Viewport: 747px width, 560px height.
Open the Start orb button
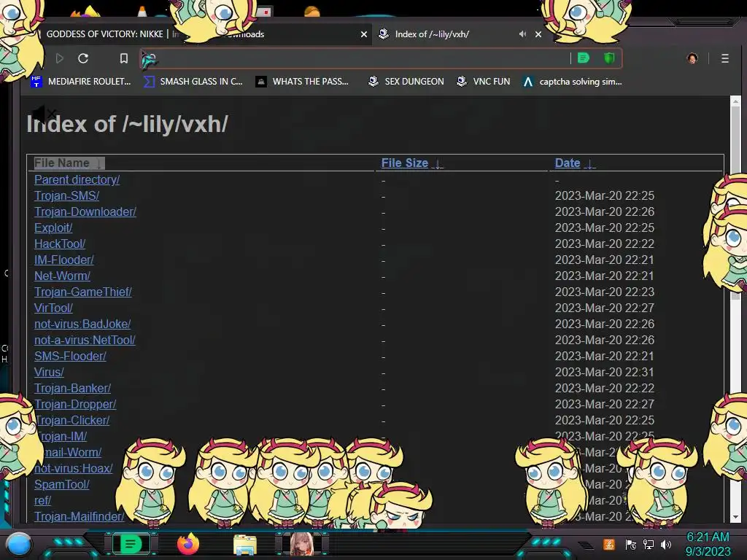pos(19,544)
